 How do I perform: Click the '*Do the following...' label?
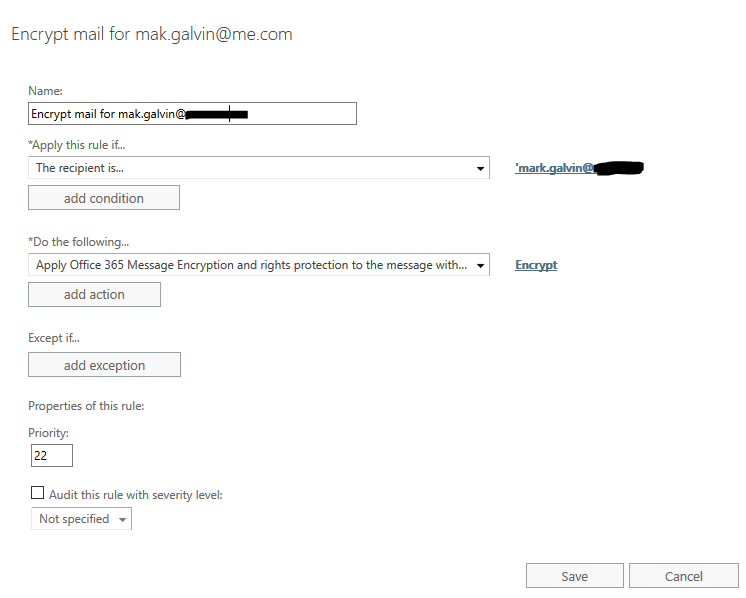click(x=79, y=242)
